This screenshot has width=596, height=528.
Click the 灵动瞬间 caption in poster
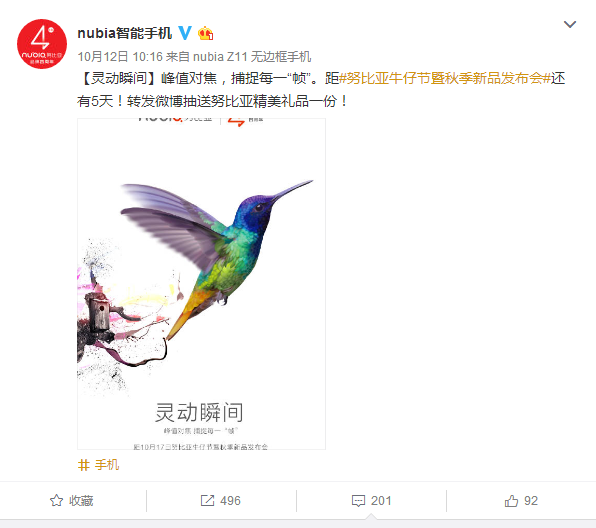pyautogui.click(x=199, y=413)
